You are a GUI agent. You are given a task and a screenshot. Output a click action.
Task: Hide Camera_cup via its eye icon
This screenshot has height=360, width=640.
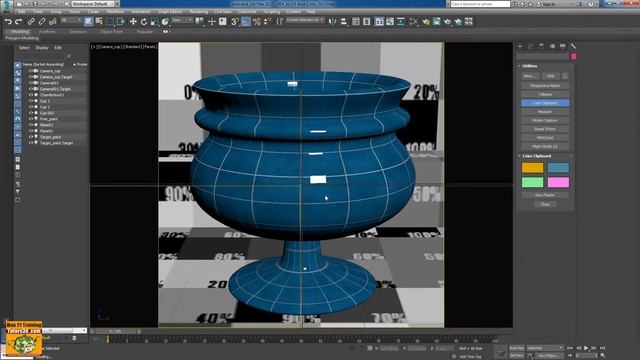click(31, 71)
